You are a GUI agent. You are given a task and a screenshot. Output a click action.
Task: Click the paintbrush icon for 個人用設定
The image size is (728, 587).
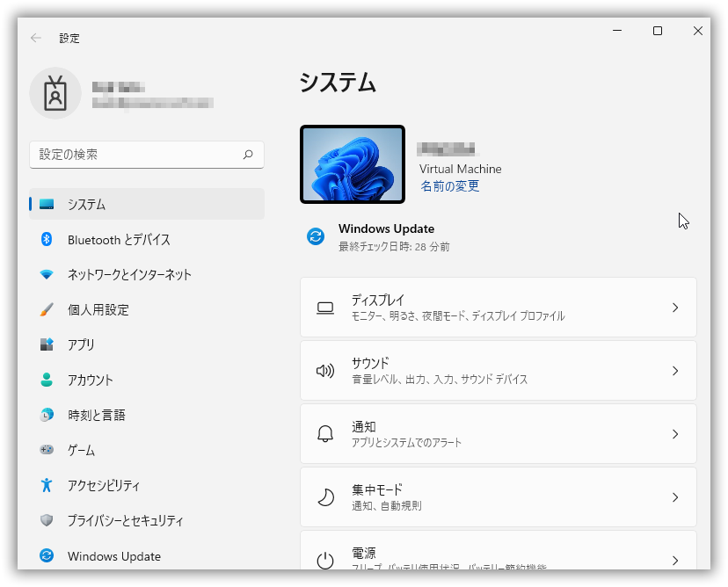click(x=47, y=309)
